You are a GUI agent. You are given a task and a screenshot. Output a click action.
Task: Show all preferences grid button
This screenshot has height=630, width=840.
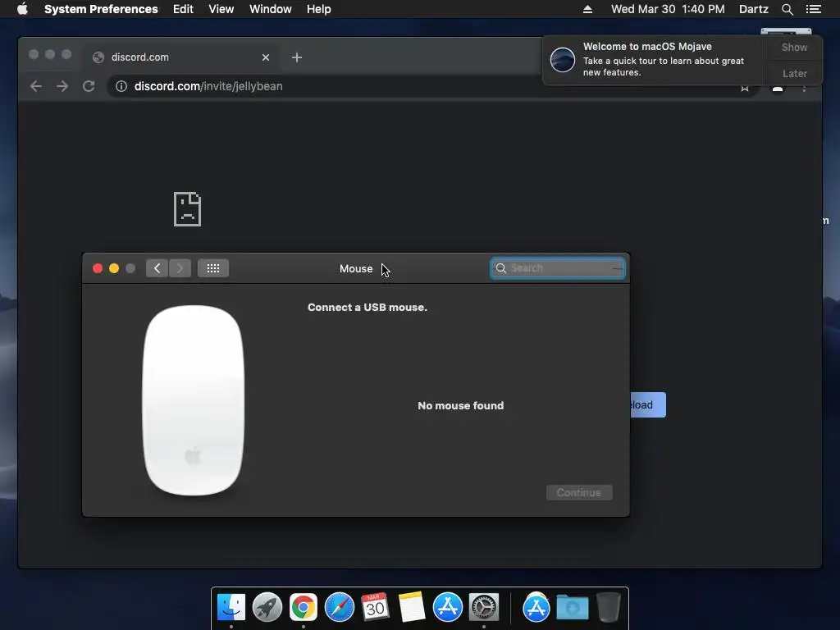[x=213, y=268]
